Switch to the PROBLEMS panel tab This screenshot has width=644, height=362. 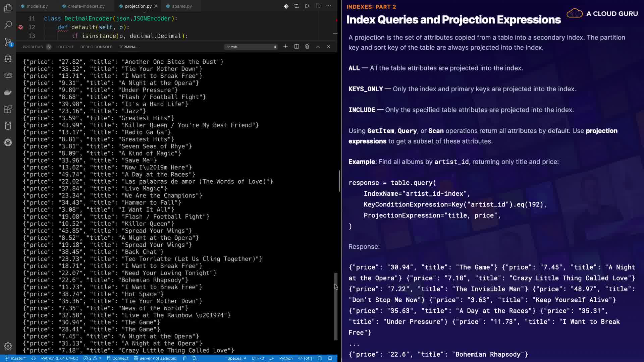click(33, 47)
